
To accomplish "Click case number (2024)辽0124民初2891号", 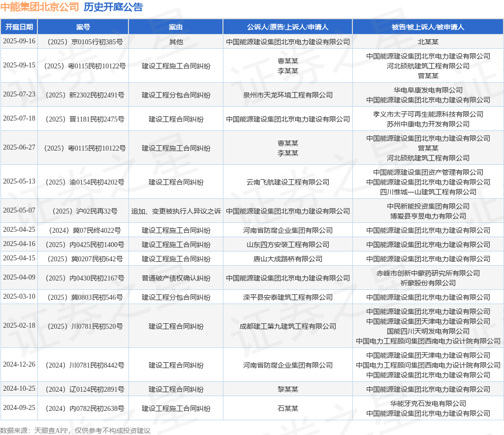I will [x=83, y=389].
